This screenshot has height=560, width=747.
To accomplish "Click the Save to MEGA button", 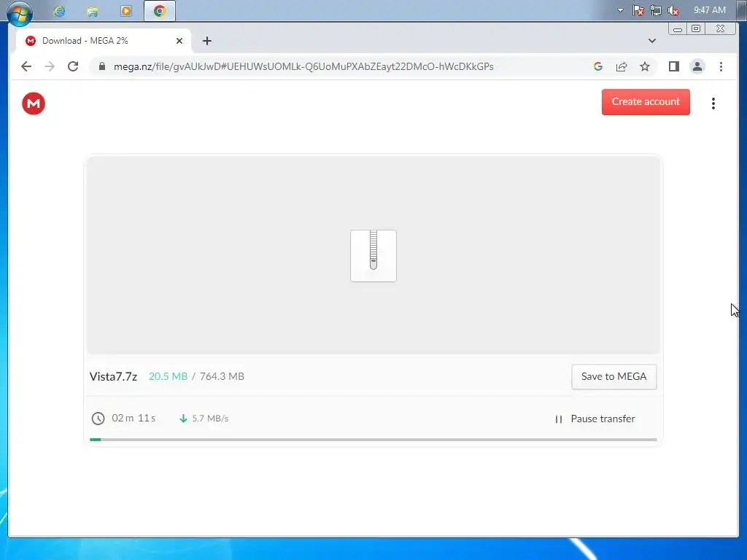I will tap(614, 377).
